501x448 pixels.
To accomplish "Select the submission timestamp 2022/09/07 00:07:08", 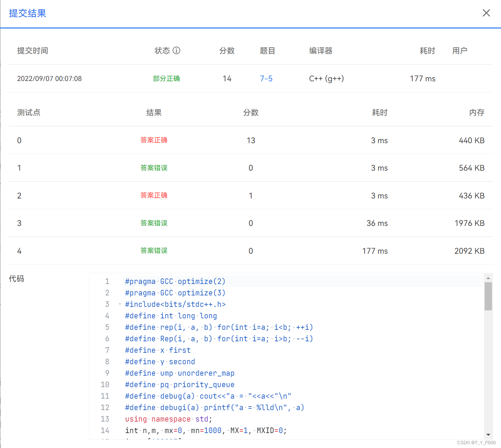I will pos(49,79).
